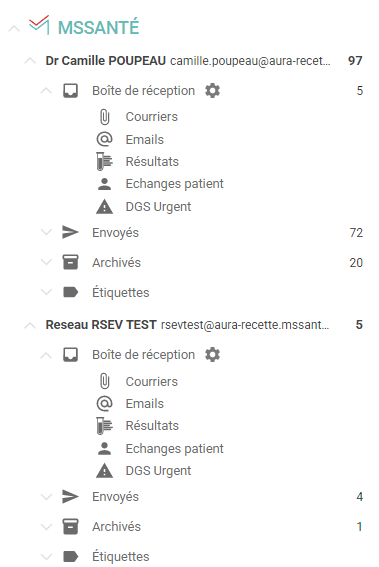
Task: Click the archive box icon for RSEV TEST
Action: coord(70,526)
